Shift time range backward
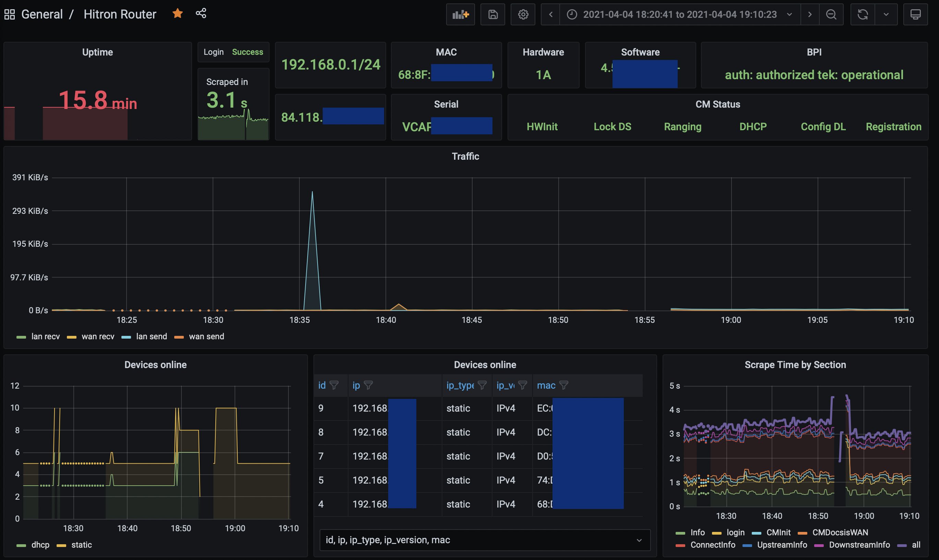 coord(550,14)
